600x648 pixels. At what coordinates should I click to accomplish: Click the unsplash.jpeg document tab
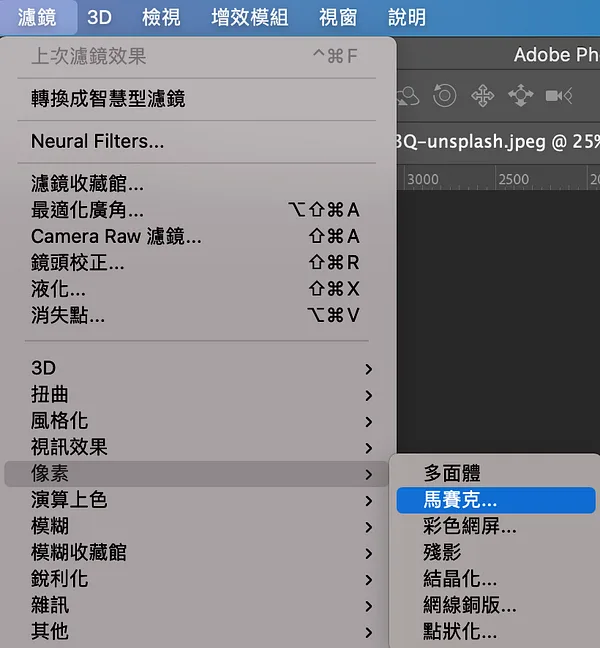(x=498, y=142)
